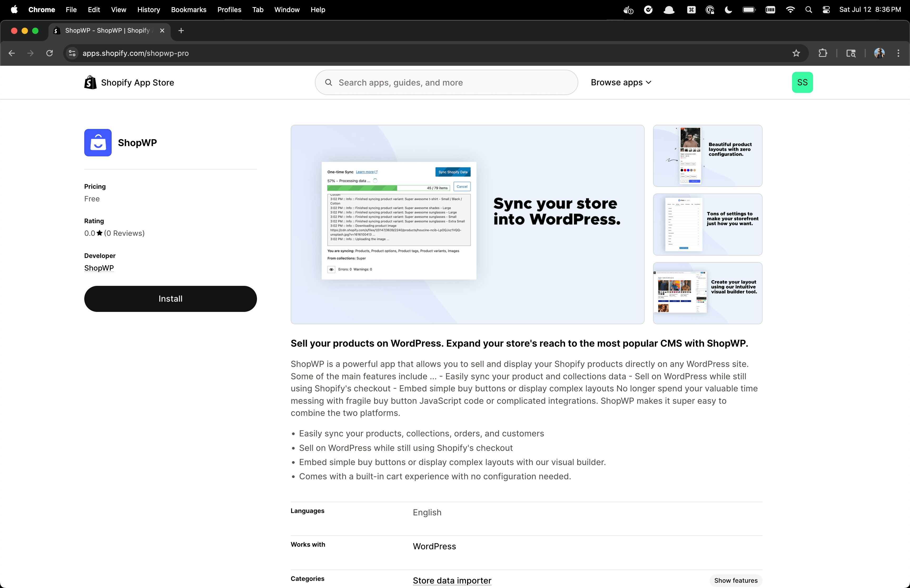The height and width of the screenshot is (588, 910).
Task: Bookmark this page with the star icon
Action: (796, 53)
